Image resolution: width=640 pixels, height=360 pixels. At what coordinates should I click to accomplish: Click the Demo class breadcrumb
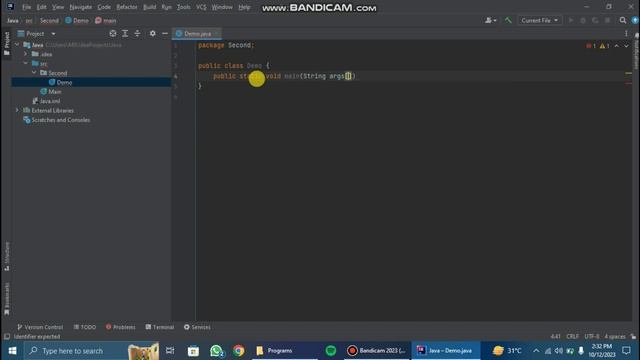tap(77, 20)
